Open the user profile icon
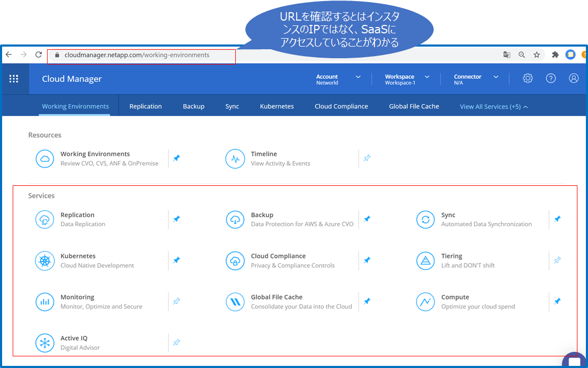Screen dimensions: 588x368 (x=573, y=78)
